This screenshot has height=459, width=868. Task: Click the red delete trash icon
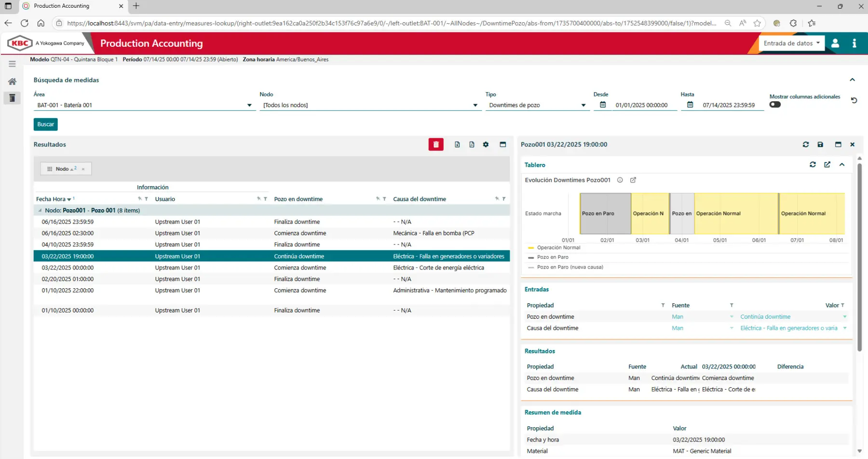[435, 145]
